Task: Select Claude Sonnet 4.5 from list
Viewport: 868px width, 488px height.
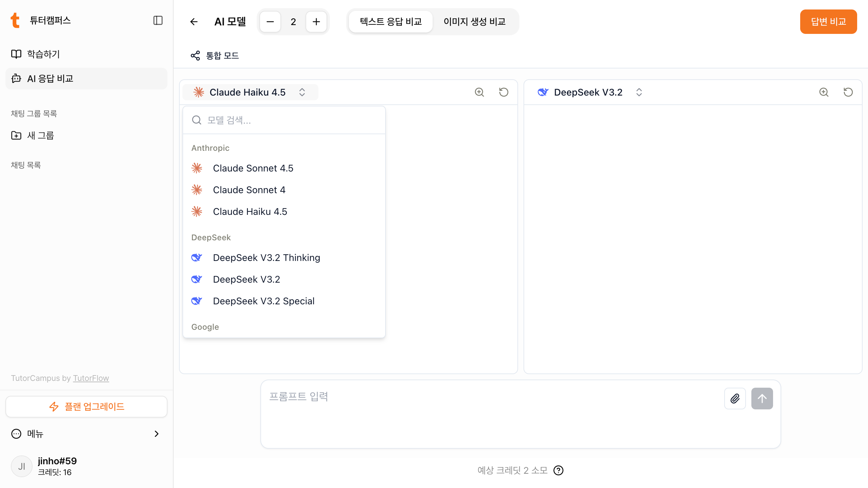Action: coord(284,168)
